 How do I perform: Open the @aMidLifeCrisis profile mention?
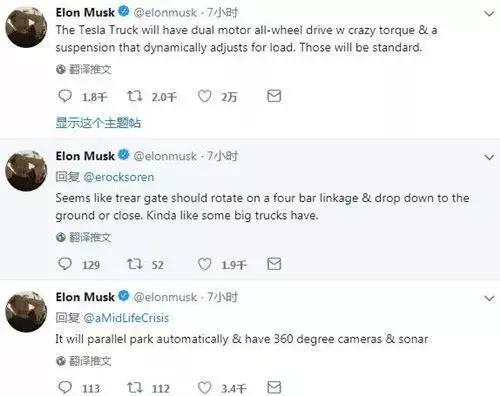[126, 318]
